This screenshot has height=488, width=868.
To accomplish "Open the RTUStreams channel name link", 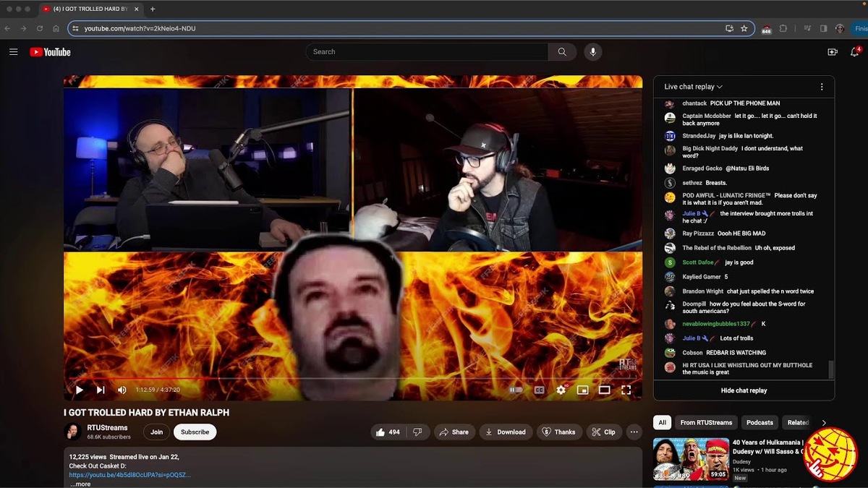I will [109, 428].
